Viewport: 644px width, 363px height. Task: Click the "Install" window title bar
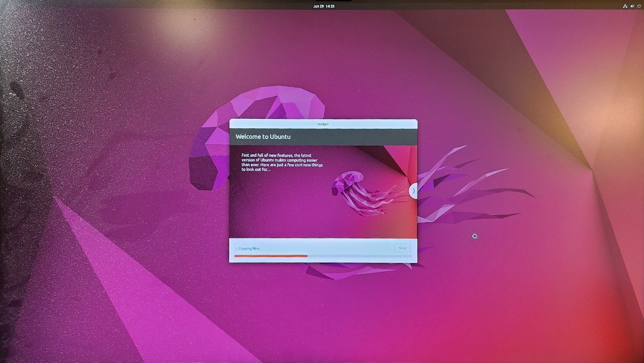(x=323, y=124)
